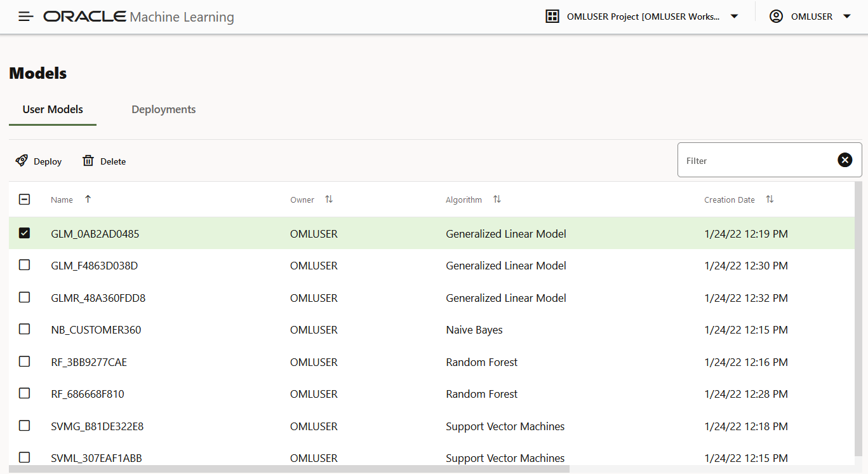Screen dimensions: 868x474
Task: Click Support Vector Machines cell for SVMG_B81DE322E8
Action: tap(505, 426)
